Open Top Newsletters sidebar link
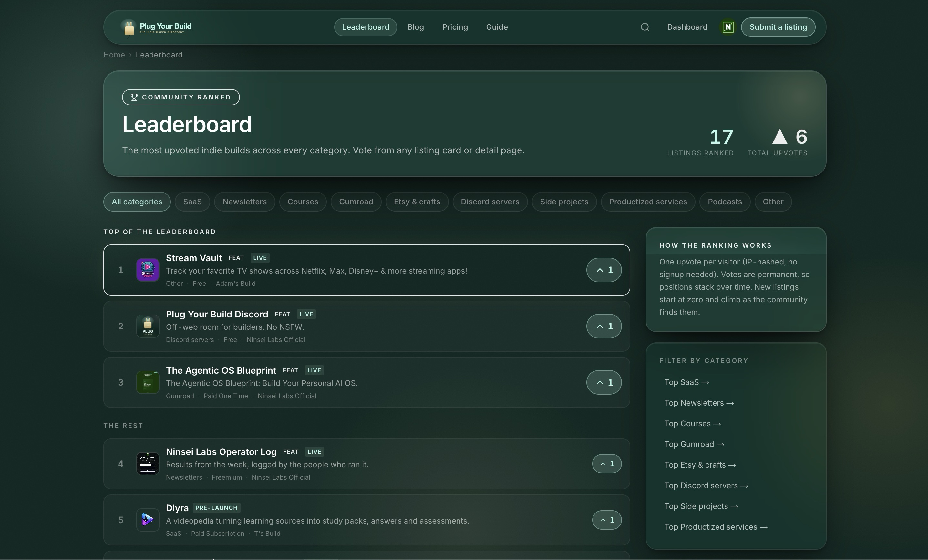This screenshot has width=928, height=560. click(699, 403)
